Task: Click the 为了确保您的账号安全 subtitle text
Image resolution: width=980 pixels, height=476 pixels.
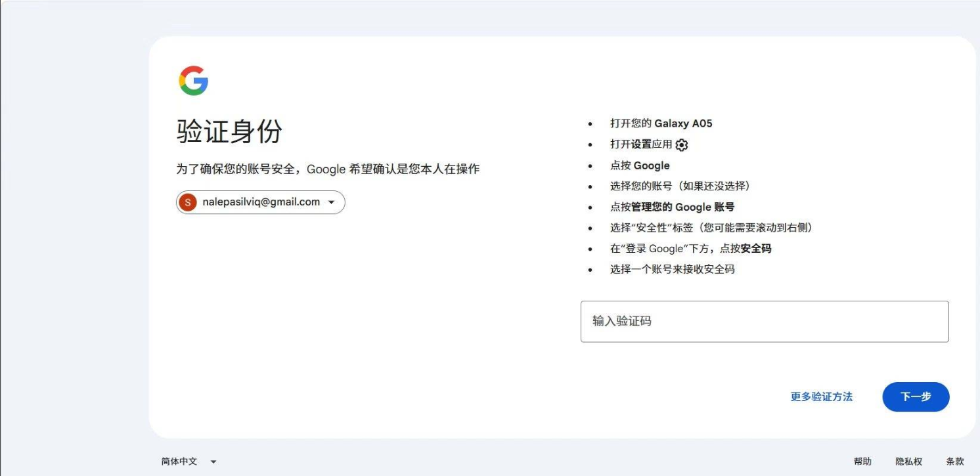Action: point(328,169)
